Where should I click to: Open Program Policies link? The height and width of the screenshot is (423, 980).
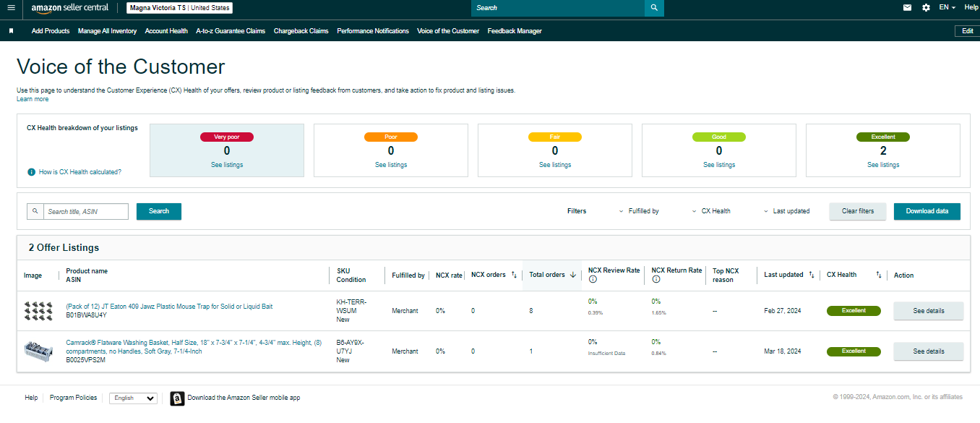[73, 398]
